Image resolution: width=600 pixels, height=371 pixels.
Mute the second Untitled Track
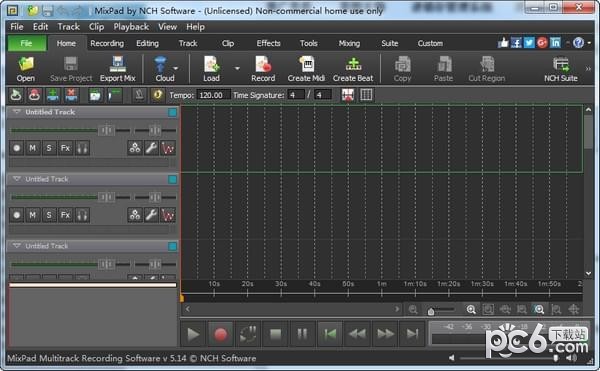click(33, 215)
